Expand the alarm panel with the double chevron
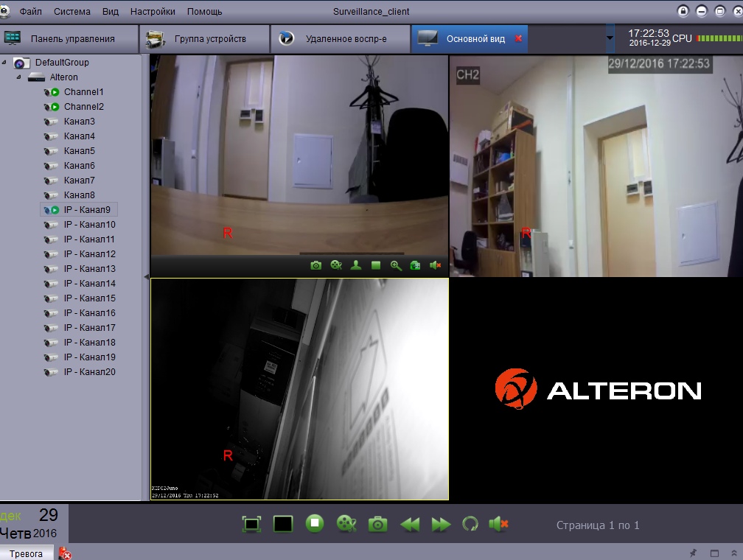The image size is (743, 560). point(734,553)
